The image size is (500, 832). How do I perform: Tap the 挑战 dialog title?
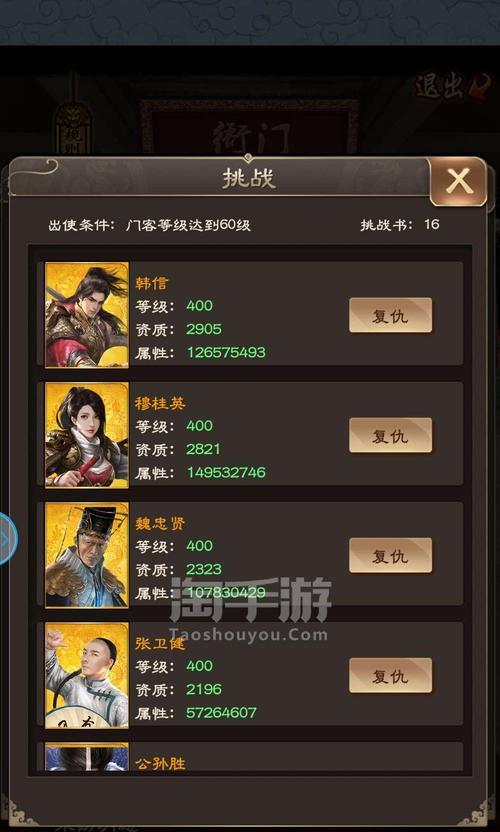tap(249, 179)
